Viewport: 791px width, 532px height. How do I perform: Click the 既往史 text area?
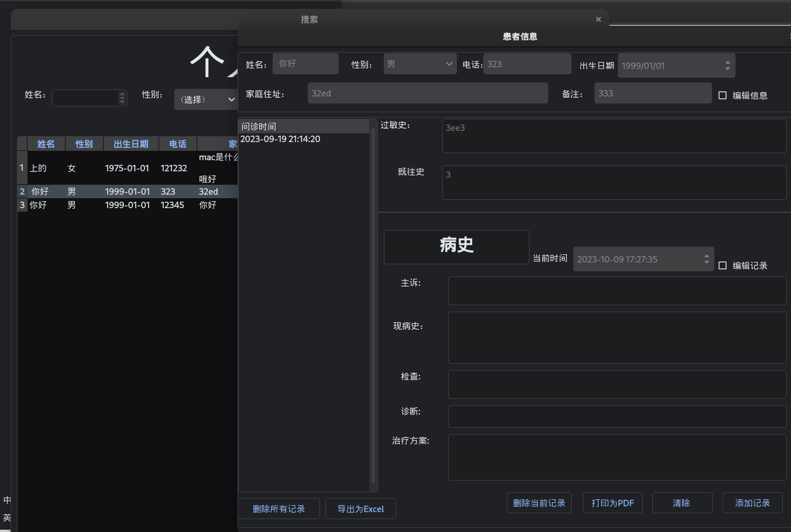614,182
